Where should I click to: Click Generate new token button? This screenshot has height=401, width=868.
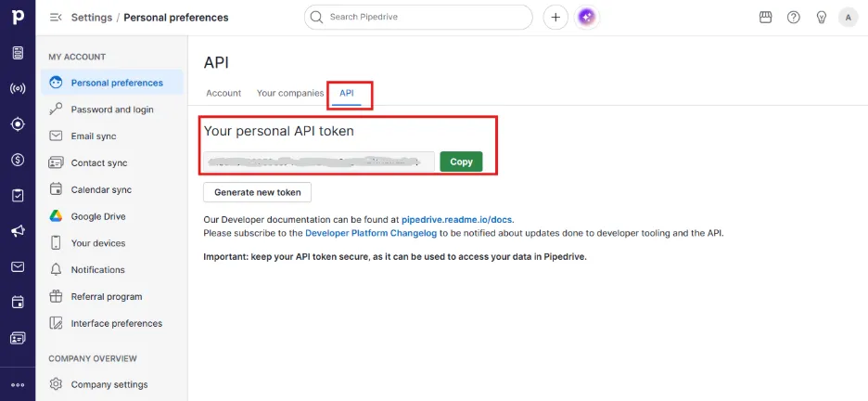click(x=258, y=192)
